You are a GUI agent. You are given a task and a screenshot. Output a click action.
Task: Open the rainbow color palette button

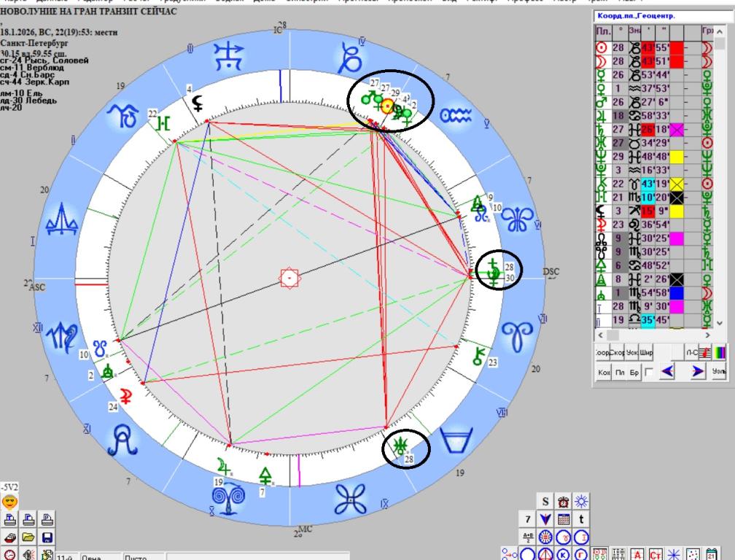[x=719, y=352]
